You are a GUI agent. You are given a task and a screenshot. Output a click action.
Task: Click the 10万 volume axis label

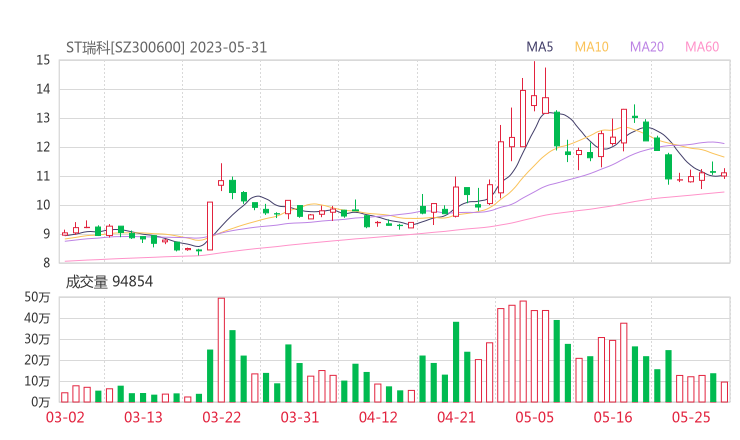pyautogui.click(x=37, y=381)
